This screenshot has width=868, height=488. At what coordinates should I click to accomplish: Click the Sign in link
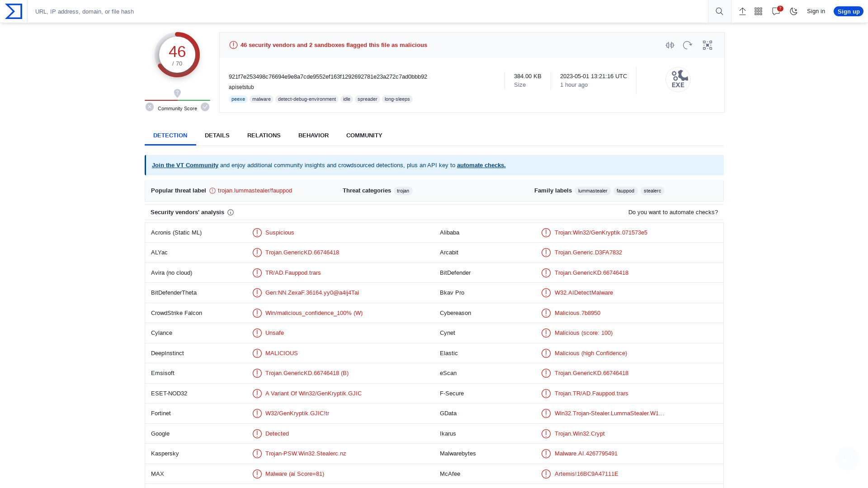point(816,11)
